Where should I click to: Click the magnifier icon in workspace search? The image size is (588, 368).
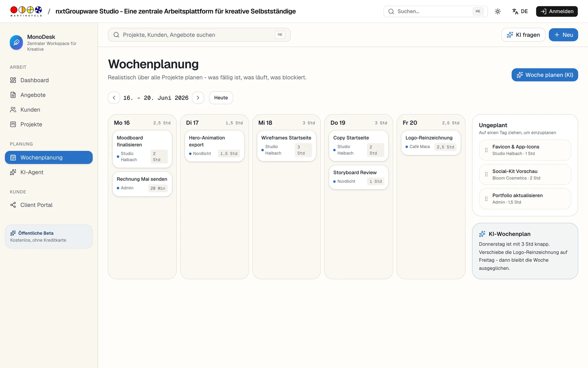pyautogui.click(x=116, y=35)
